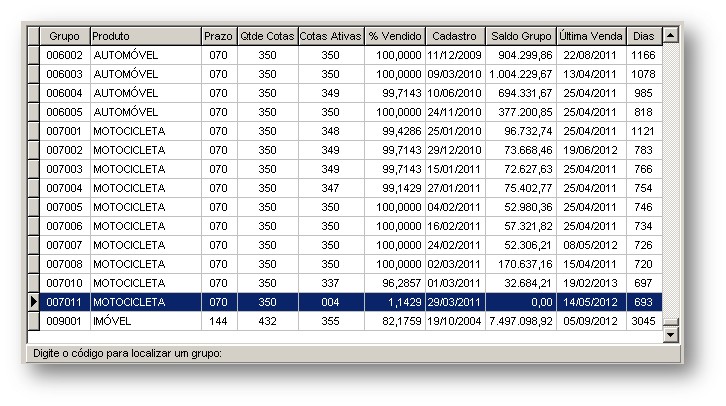Viewport: 726px width, 406px height.
Task: Click saldo value 7.497.098,92
Action: [521, 321]
